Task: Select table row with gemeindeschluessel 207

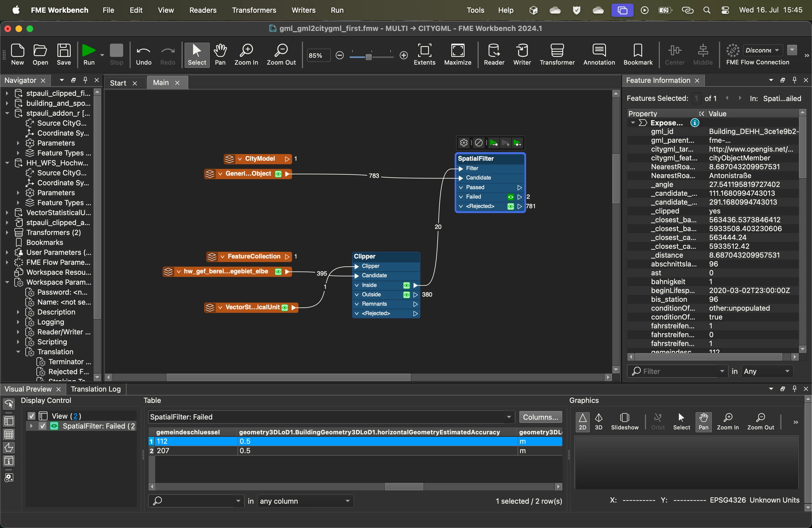Action: tap(355, 451)
